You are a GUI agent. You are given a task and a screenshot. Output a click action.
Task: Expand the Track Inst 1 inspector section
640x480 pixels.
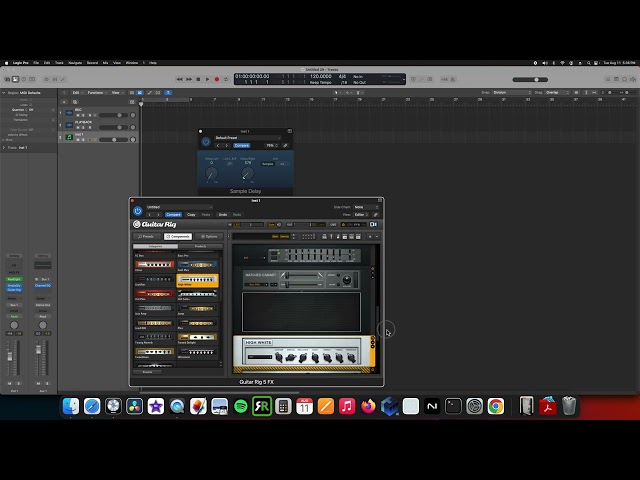coord(4,148)
